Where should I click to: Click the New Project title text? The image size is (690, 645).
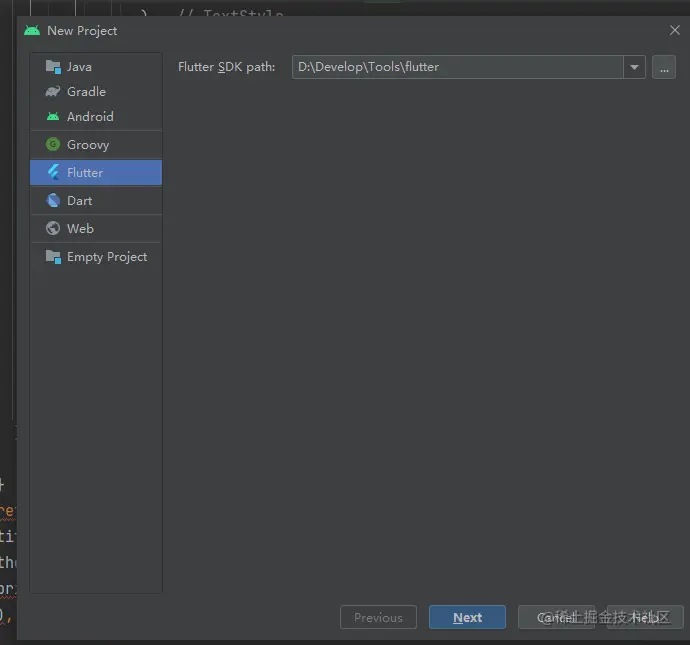82,31
